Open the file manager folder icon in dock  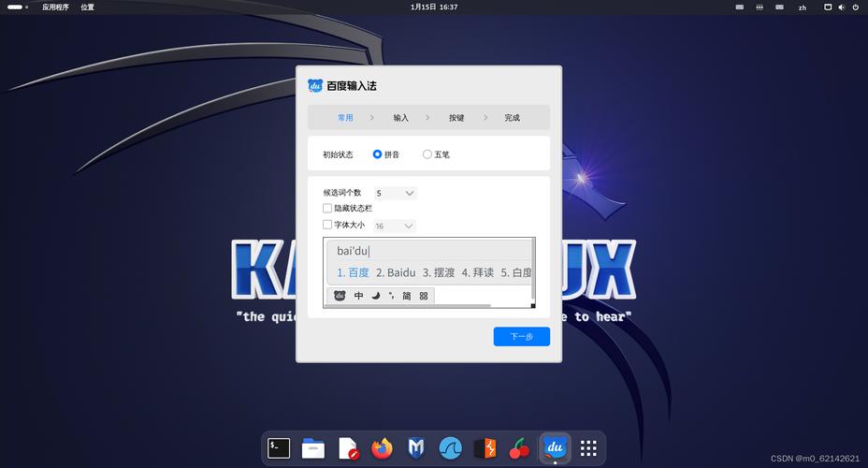[x=312, y=448]
